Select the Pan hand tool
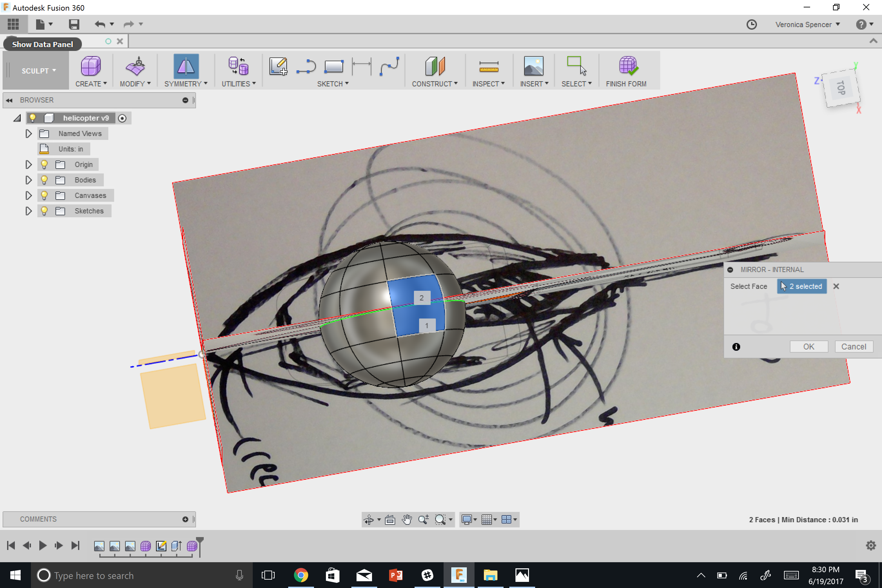The height and width of the screenshot is (588, 882). click(407, 519)
